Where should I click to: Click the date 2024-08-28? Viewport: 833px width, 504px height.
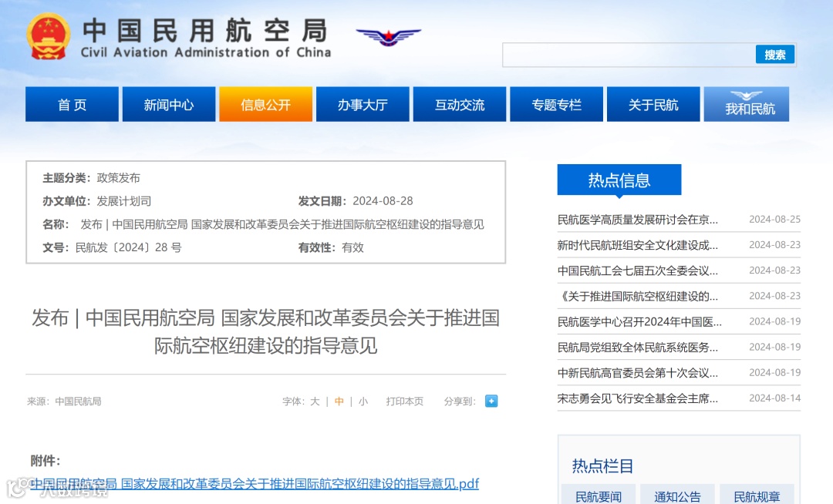click(383, 201)
